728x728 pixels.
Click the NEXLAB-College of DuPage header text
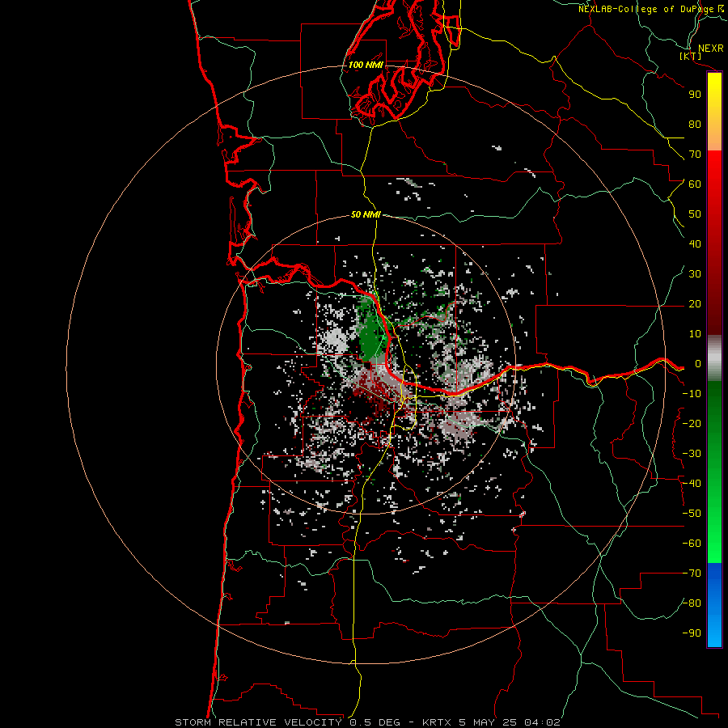point(652,9)
